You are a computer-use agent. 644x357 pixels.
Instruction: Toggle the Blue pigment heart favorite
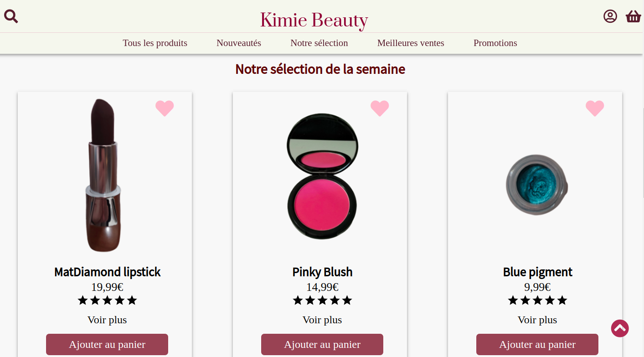595,108
